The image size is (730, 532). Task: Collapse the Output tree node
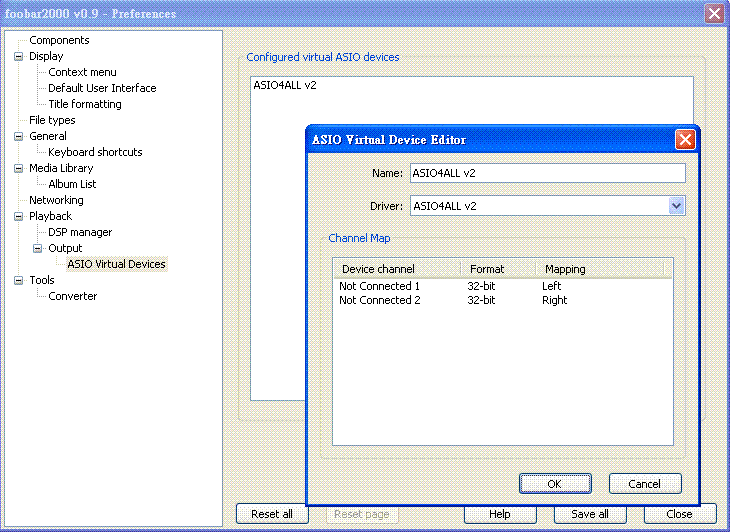click(38, 248)
